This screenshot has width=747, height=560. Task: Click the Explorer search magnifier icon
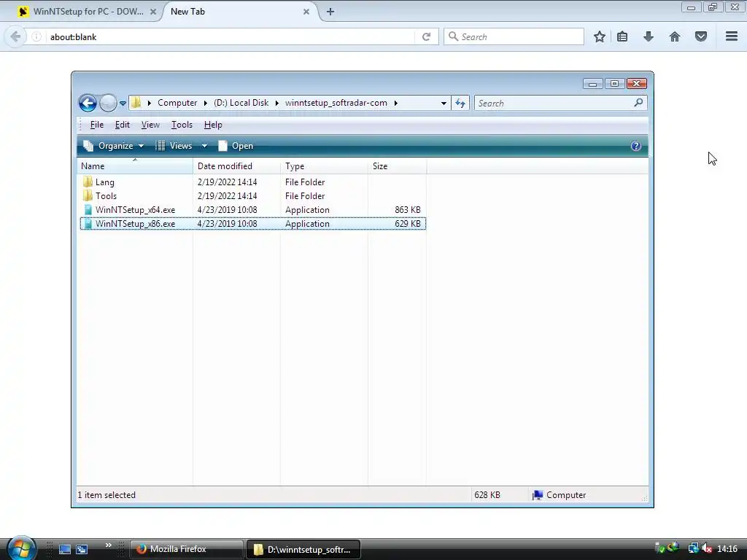click(638, 102)
